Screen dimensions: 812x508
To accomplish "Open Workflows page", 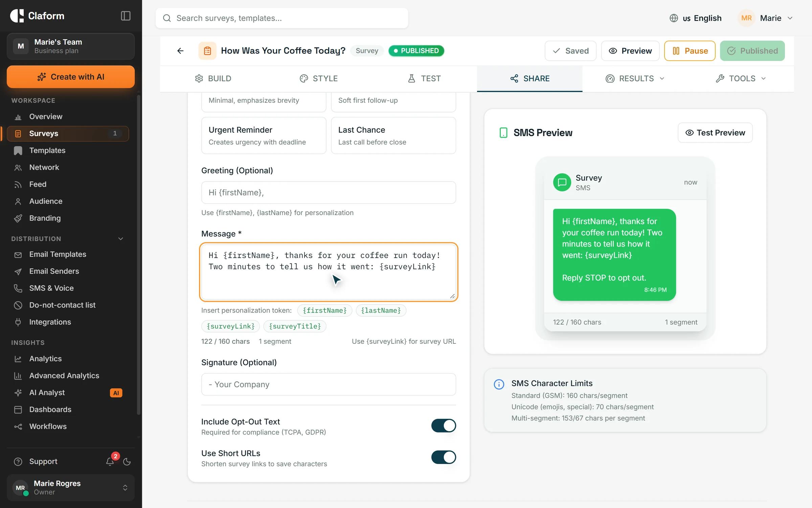I will tap(68, 426).
